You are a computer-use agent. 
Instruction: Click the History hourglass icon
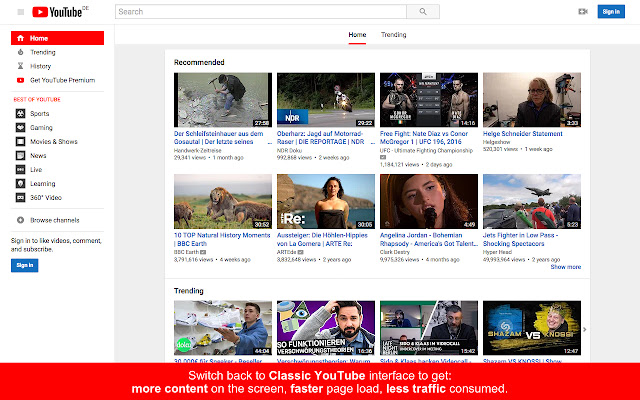coord(20,66)
